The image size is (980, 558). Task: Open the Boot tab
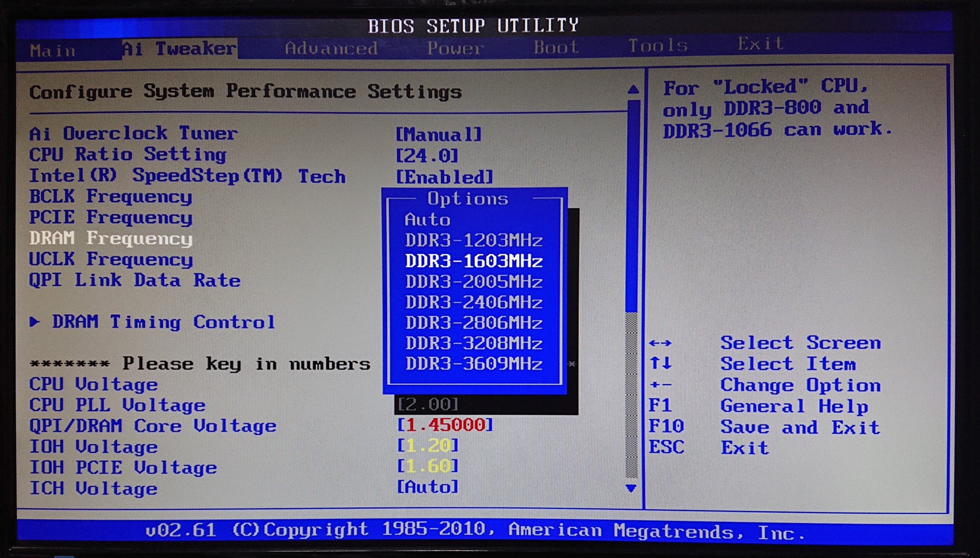tap(556, 47)
